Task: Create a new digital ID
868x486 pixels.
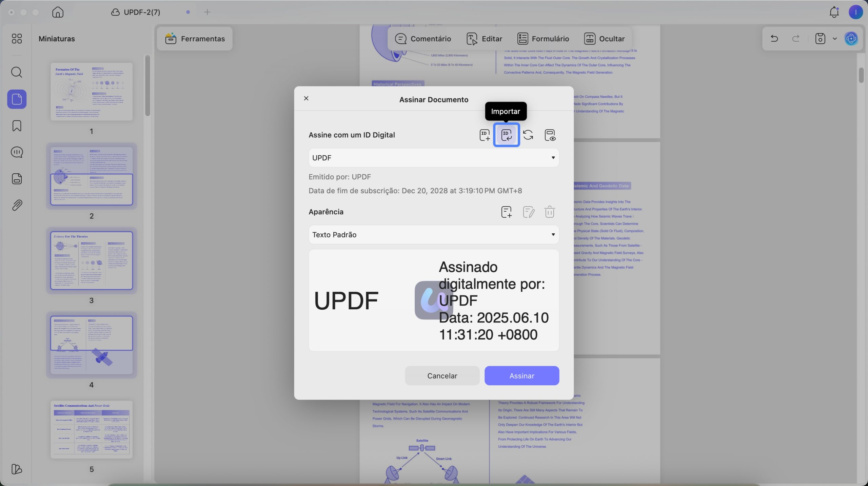Action: pyautogui.click(x=485, y=135)
